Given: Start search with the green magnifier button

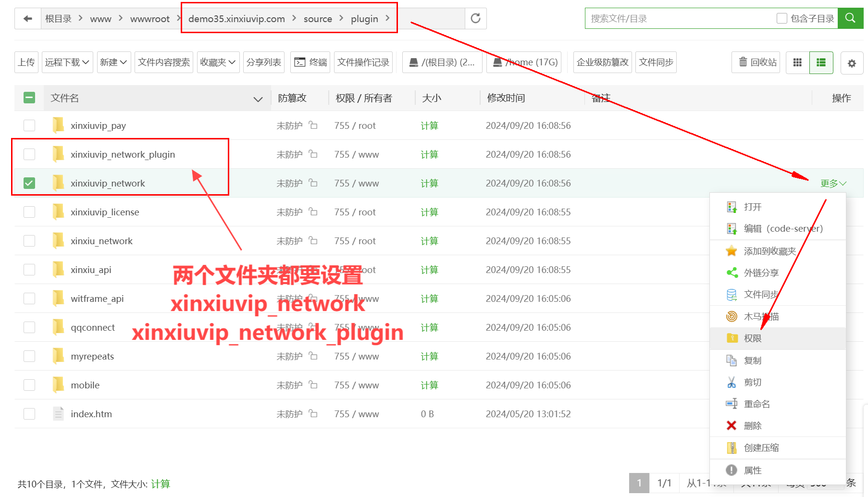Looking at the screenshot, I should pos(850,18).
